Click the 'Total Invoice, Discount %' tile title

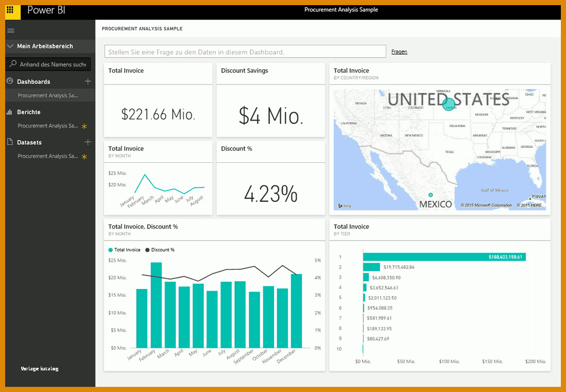point(143,227)
